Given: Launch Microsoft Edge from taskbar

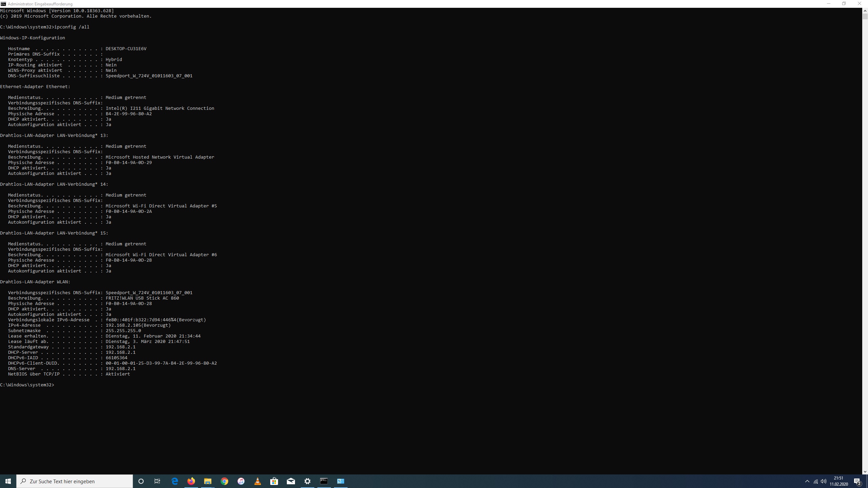Looking at the screenshot, I should point(175,481).
